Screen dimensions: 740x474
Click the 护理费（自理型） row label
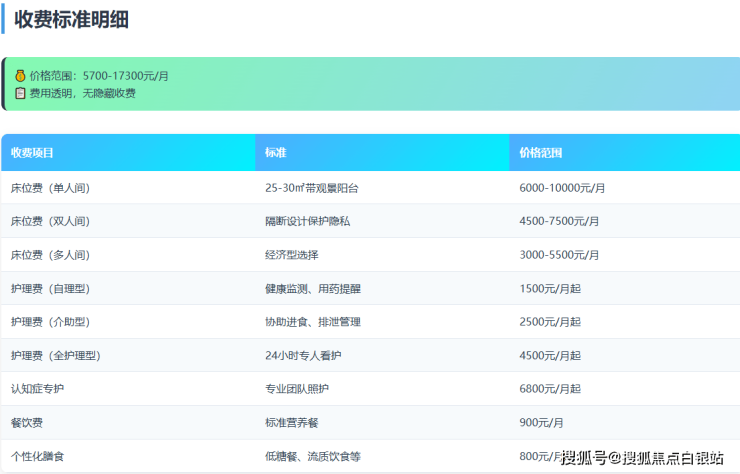[x=50, y=289]
